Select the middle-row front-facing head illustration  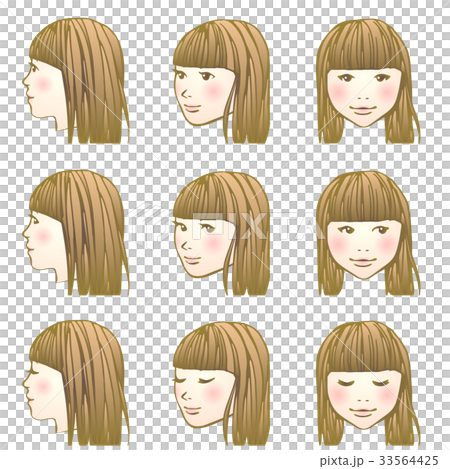click(368, 233)
